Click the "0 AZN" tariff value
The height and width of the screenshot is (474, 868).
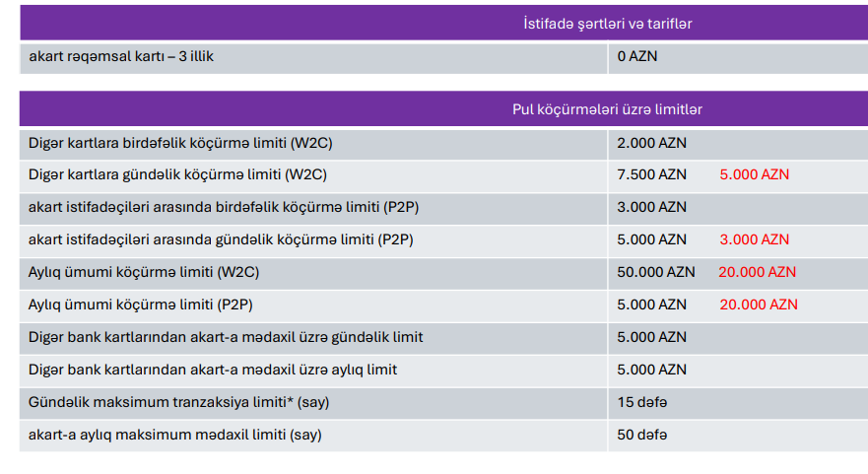click(x=636, y=56)
